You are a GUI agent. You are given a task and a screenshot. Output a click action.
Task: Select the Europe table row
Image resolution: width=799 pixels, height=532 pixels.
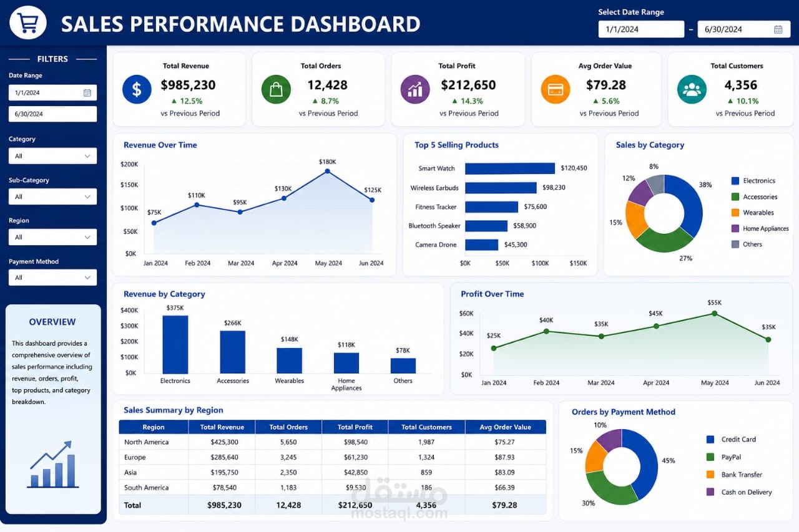pyautogui.click(x=333, y=457)
